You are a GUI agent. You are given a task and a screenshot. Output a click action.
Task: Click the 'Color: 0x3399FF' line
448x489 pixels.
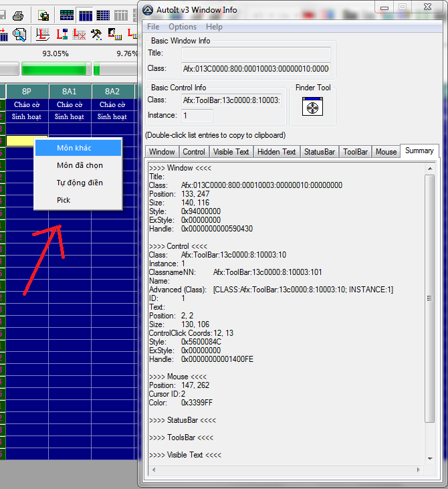181,403
